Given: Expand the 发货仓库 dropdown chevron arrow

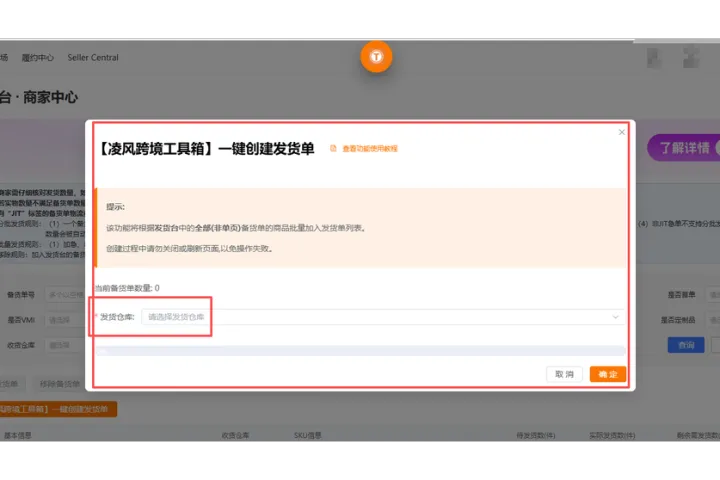Looking at the screenshot, I should click(x=615, y=317).
